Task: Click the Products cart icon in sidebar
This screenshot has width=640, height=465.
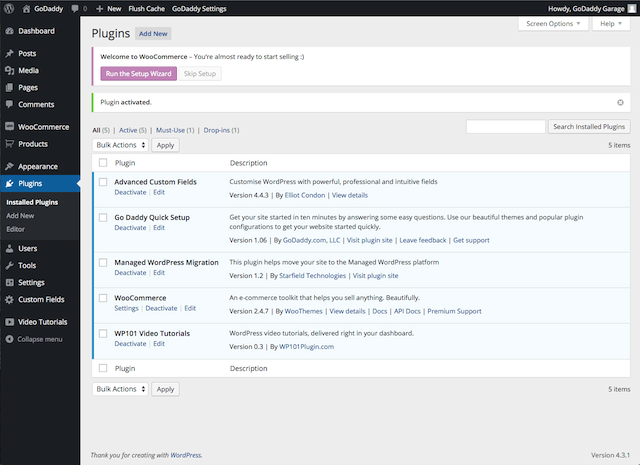Action: pyautogui.click(x=9, y=144)
